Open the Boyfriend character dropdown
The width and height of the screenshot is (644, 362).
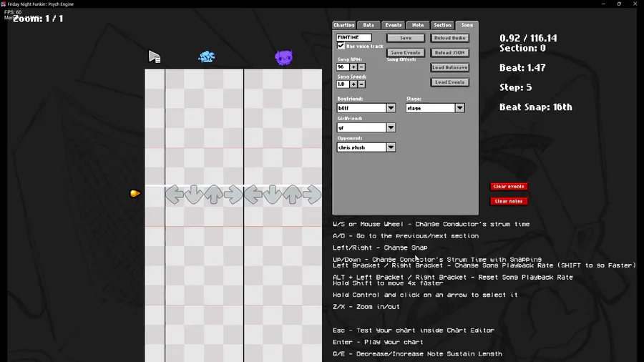pyautogui.click(x=391, y=108)
